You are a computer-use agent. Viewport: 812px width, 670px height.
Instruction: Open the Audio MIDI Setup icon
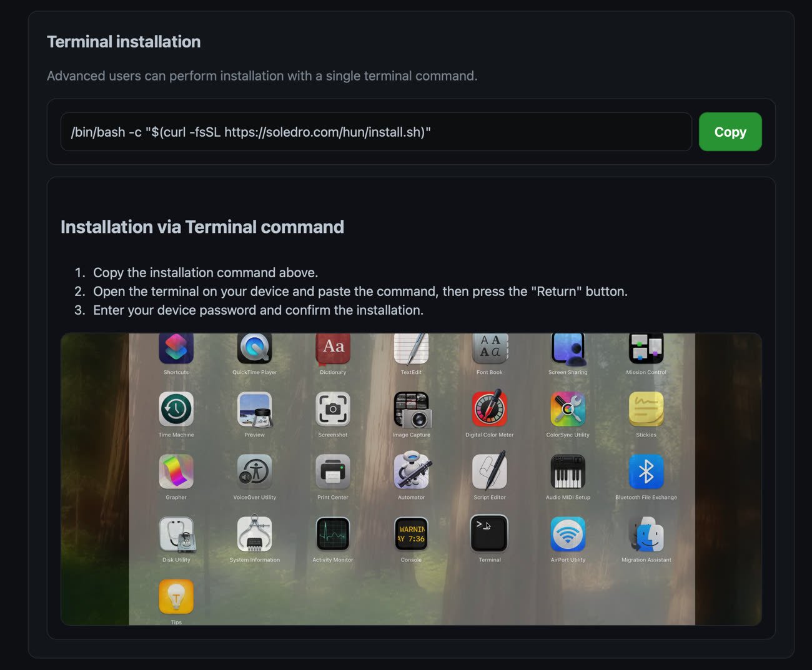click(x=568, y=471)
